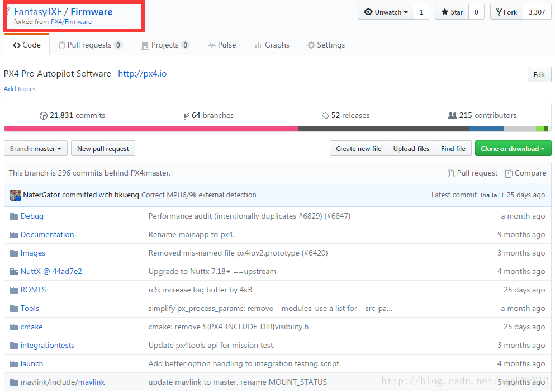Expand the Branch: master dropdown
This screenshot has height=392, width=555.
pos(35,148)
